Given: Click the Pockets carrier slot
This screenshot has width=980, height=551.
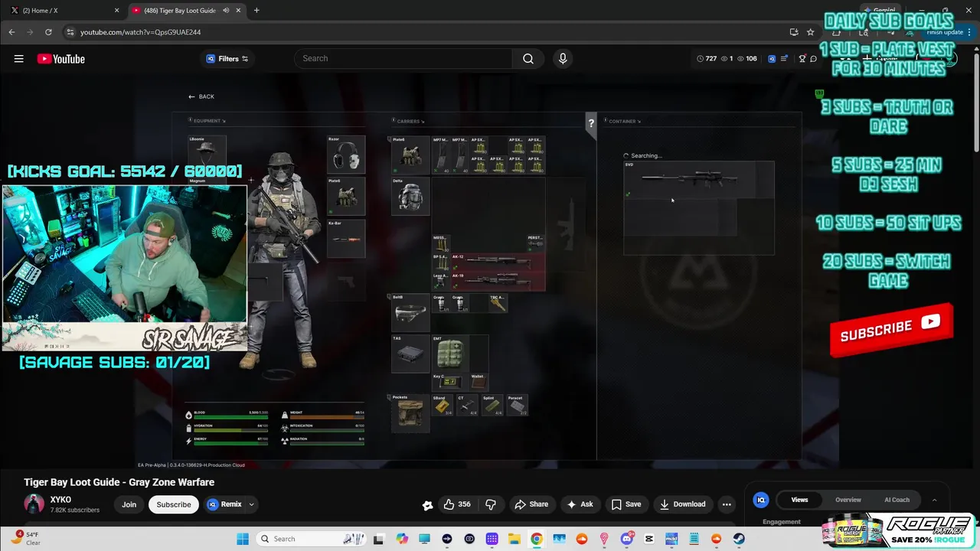Looking at the screenshot, I should click(x=410, y=413).
